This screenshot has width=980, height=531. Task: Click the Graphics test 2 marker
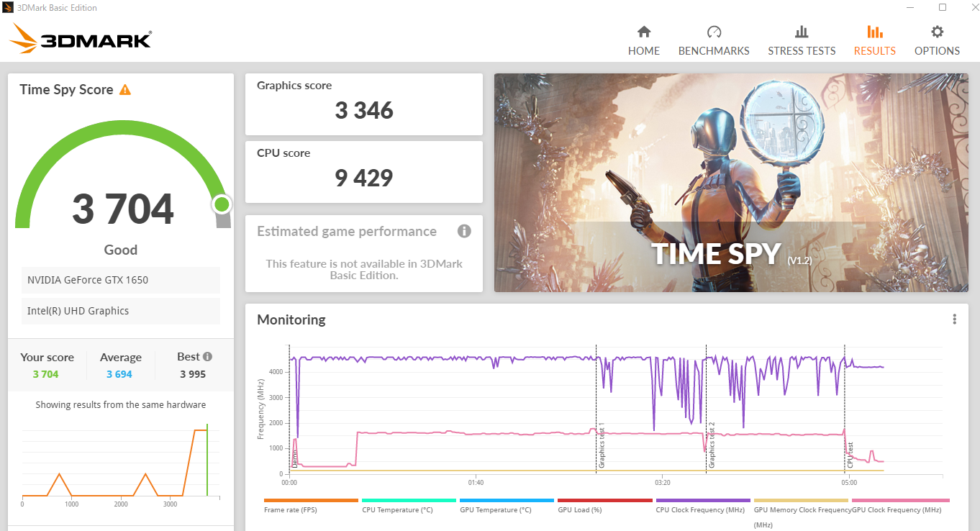tap(712, 445)
